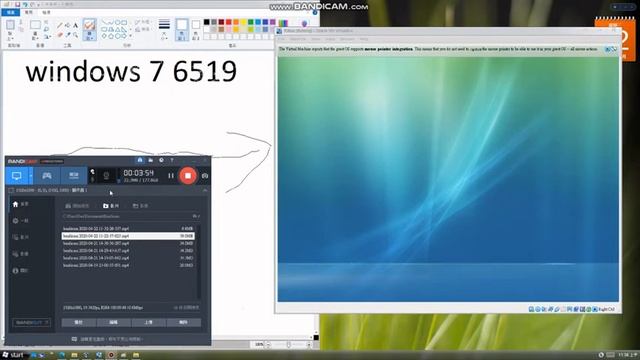Image resolution: width=640 pixels, height=360 pixels.
Task: Click the system clock in taskbar
Action: (628, 355)
